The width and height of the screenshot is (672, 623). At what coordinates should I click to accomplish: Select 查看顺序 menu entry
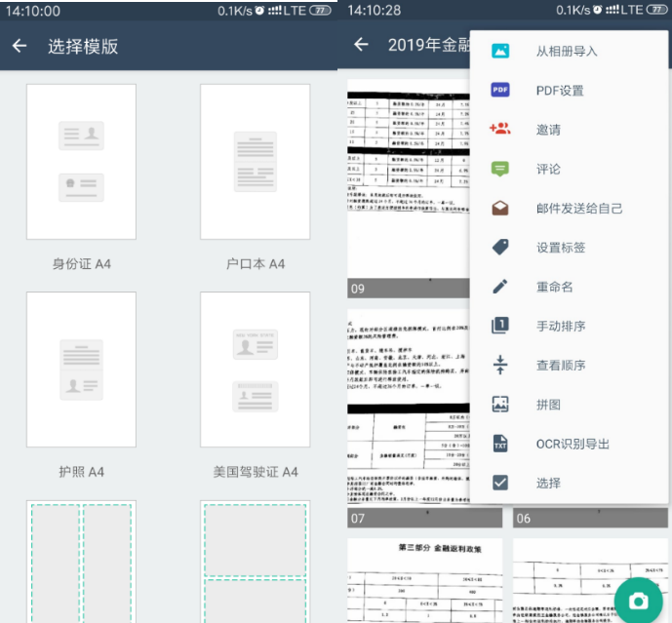pos(569,365)
